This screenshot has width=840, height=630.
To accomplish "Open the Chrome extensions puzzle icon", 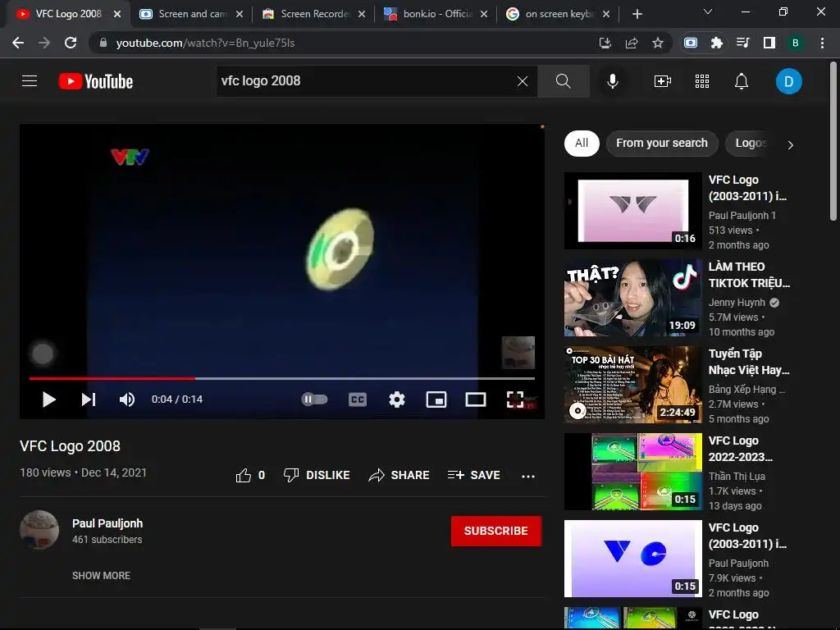I will [717, 43].
